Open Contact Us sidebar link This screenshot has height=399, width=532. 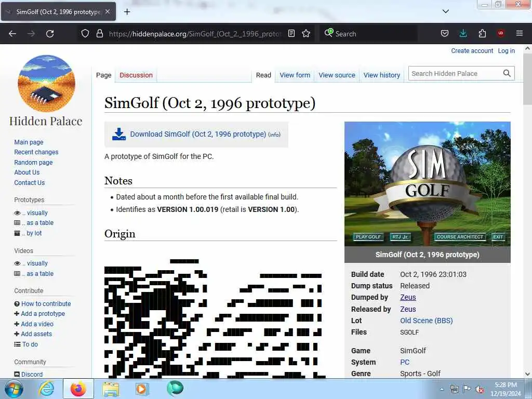click(29, 182)
